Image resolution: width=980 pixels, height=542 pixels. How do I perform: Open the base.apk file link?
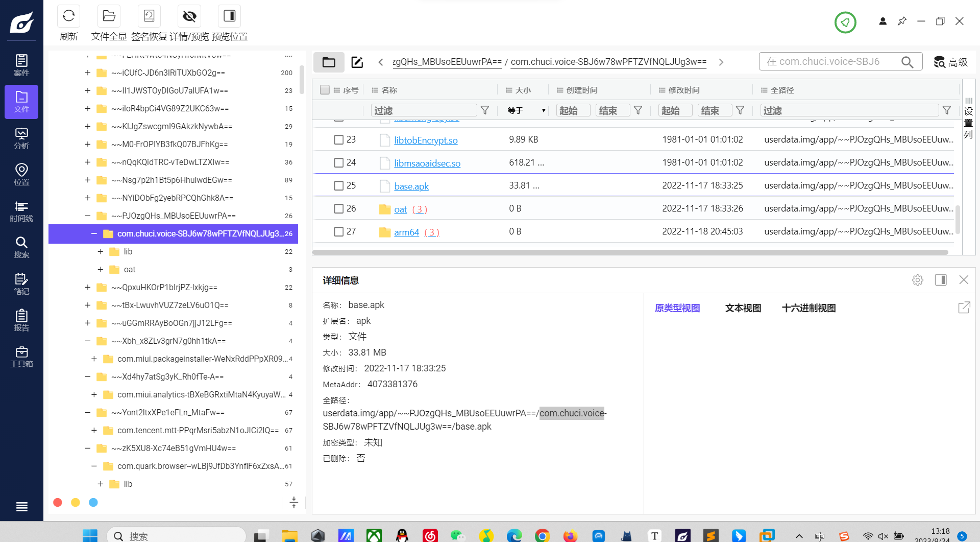tap(411, 186)
